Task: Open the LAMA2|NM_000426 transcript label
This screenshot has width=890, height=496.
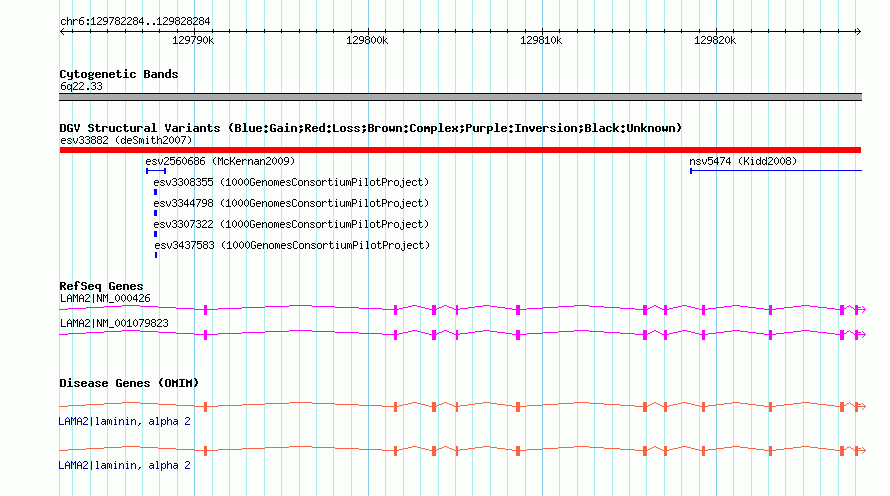Action: (105, 299)
